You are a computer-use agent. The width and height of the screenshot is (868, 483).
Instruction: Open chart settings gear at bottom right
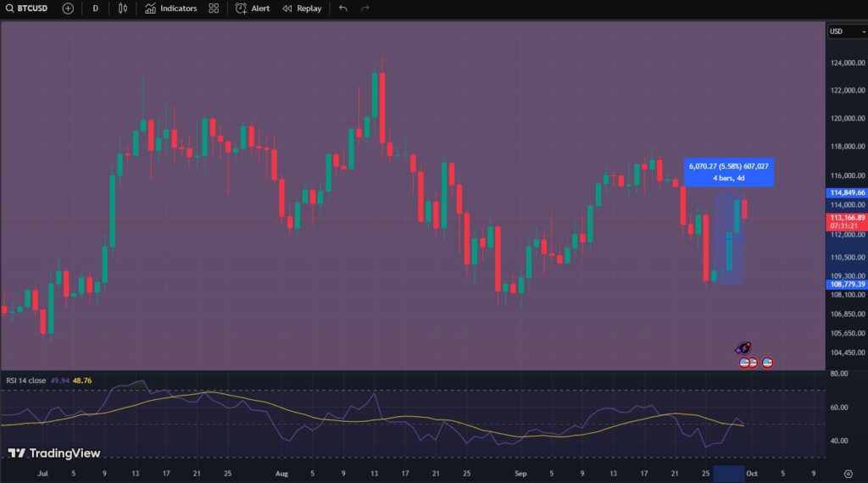[x=848, y=475]
